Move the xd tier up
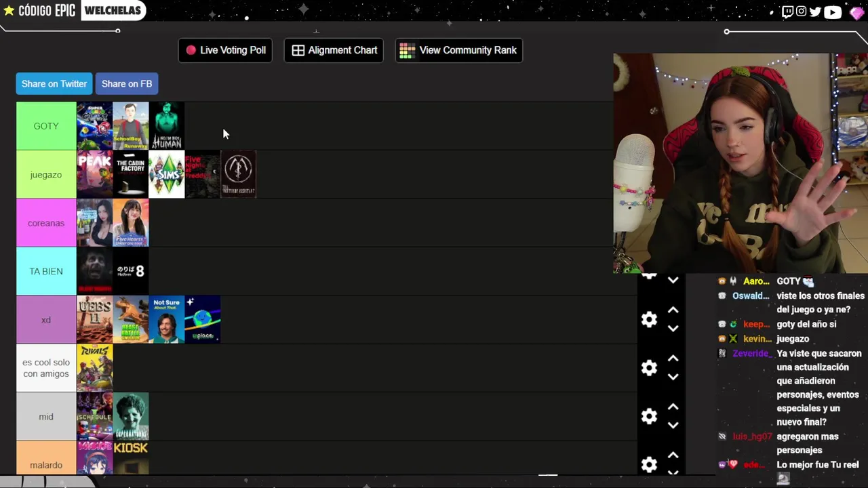Image resolution: width=868 pixels, height=488 pixels. [673, 310]
